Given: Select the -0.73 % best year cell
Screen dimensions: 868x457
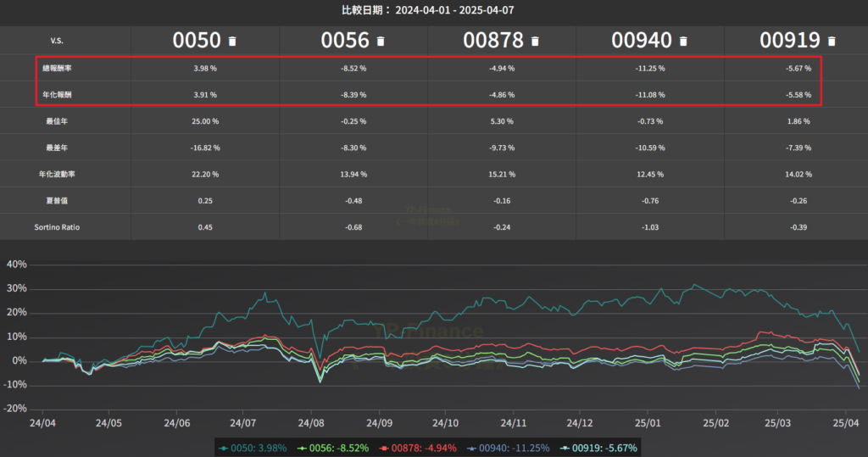Looking at the screenshot, I should click(650, 121).
